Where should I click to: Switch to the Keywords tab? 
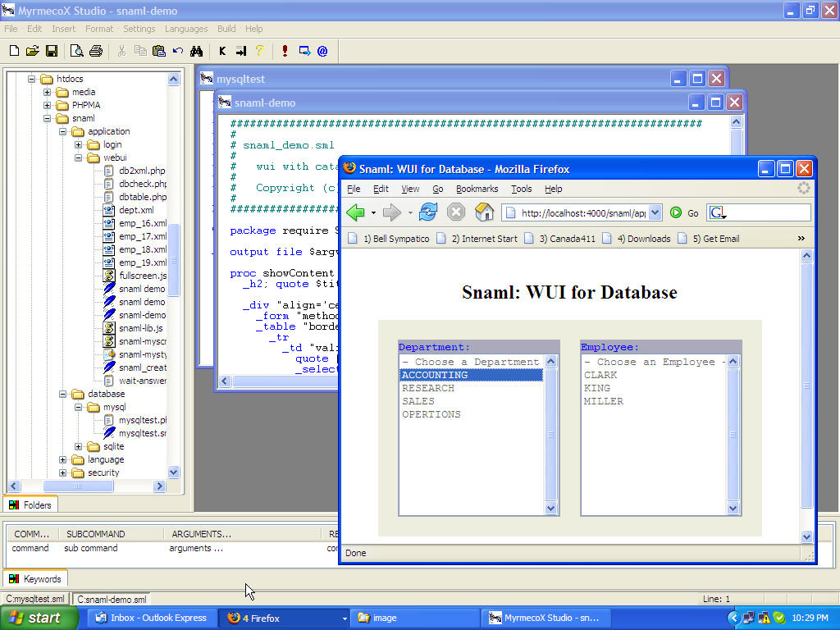point(35,579)
